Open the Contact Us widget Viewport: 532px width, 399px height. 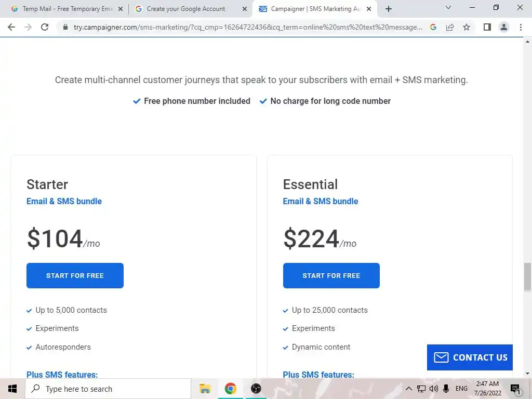470,357
